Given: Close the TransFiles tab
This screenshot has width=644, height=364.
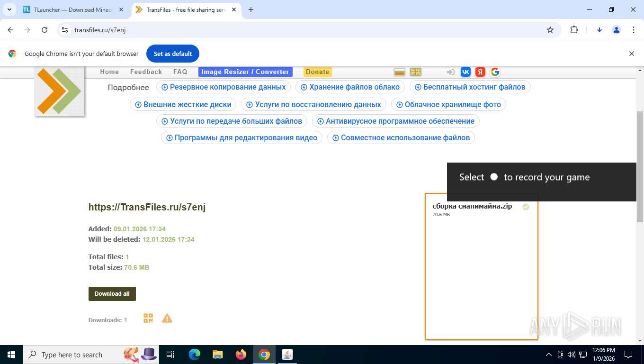Looking at the screenshot, I should point(234,9).
